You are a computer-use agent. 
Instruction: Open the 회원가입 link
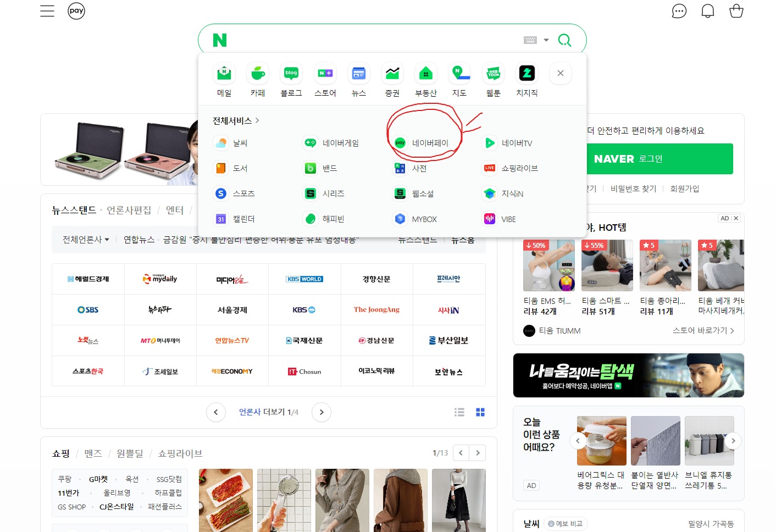(685, 189)
